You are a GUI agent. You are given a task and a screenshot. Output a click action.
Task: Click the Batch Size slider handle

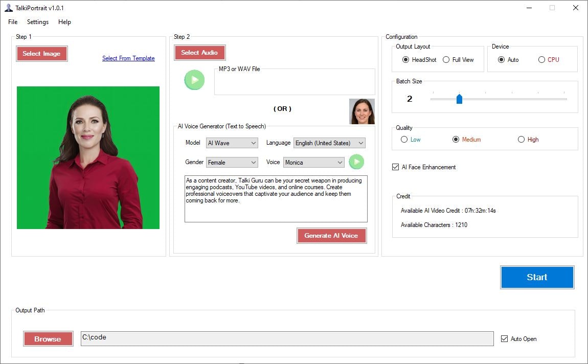459,99
